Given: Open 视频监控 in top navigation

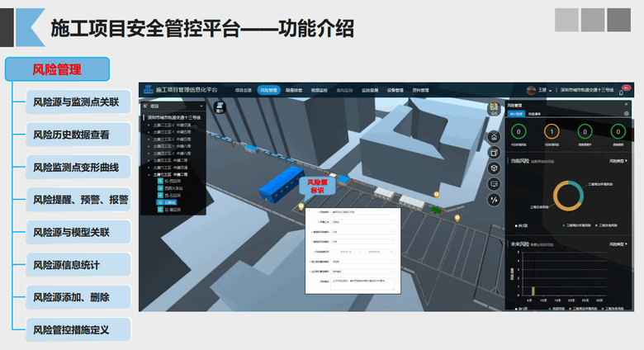Looking at the screenshot, I should tap(318, 89).
